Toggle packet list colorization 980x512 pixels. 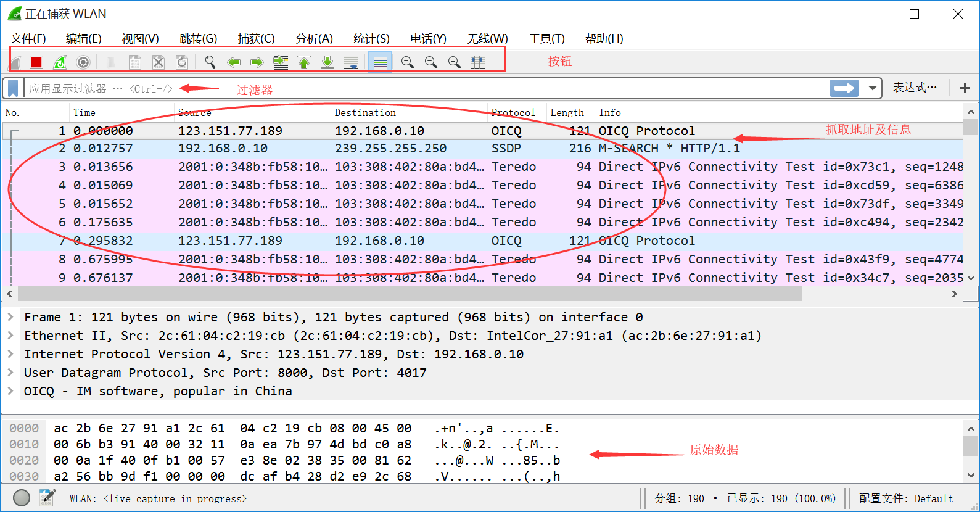381,62
